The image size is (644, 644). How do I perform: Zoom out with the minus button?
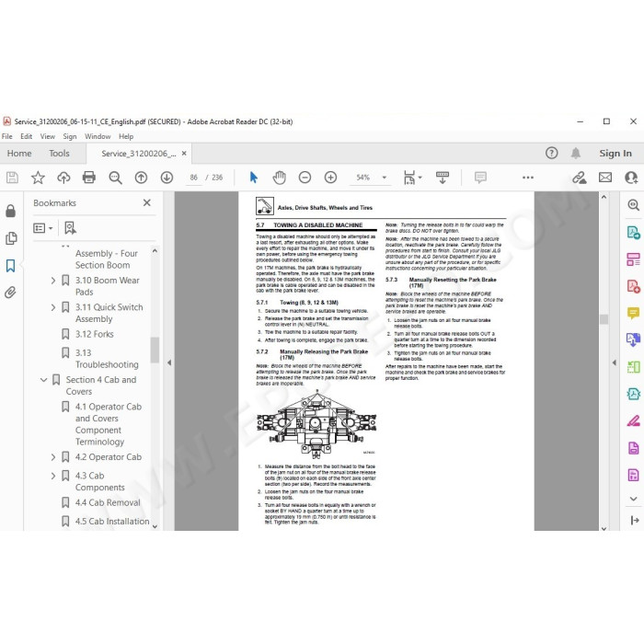pyautogui.click(x=305, y=178)
